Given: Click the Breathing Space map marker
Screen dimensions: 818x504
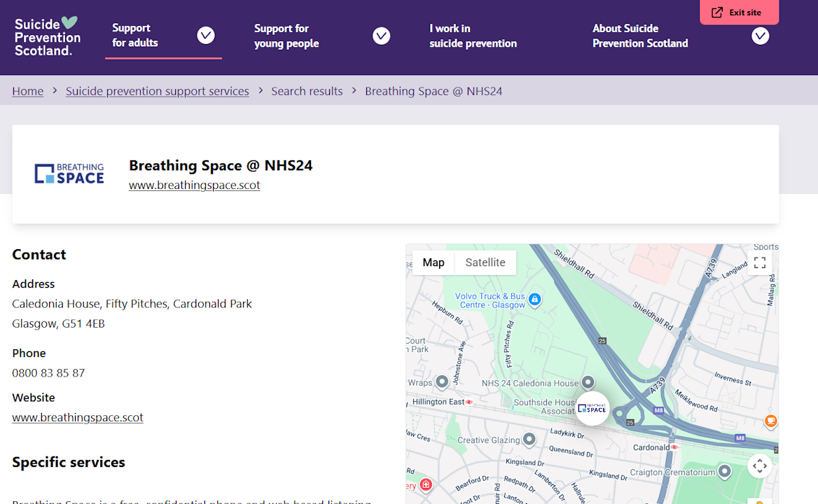Looking at the screenshot, I should tap(592, 409).
